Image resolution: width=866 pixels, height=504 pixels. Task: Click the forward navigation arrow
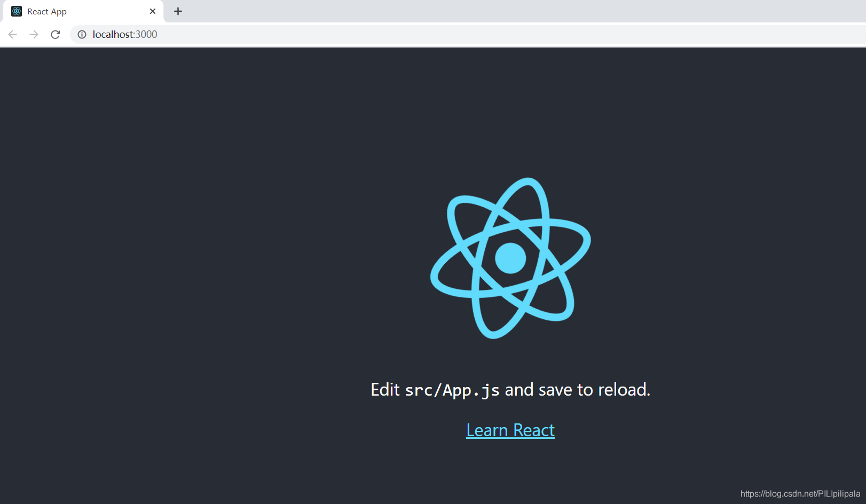34,34
